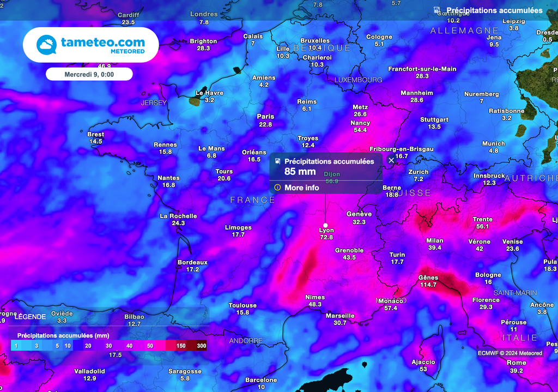Viewport: 558px width, 392px height.
Task: Click the precipitation icon left of LÉGENDE header
Action: (x=11, y=317)
